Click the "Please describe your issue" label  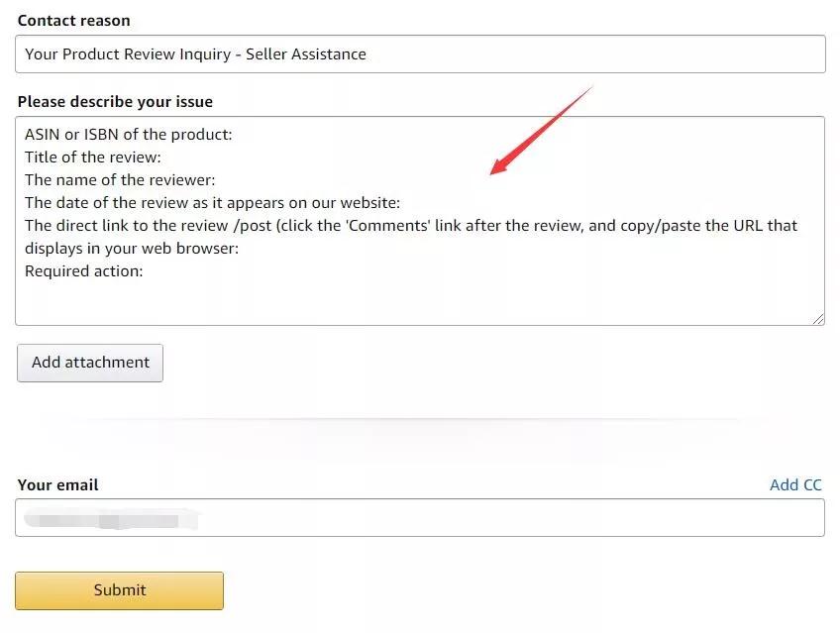(x=115, y=101)
